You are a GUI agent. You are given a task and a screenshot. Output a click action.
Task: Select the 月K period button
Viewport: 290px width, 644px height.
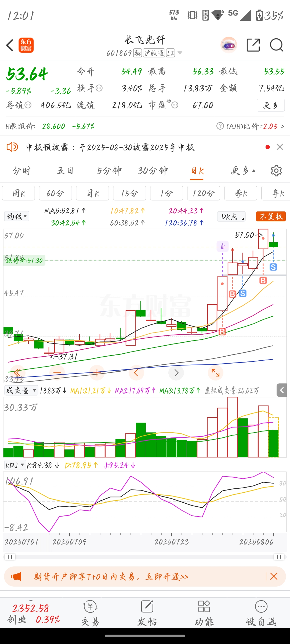point(92,193)
